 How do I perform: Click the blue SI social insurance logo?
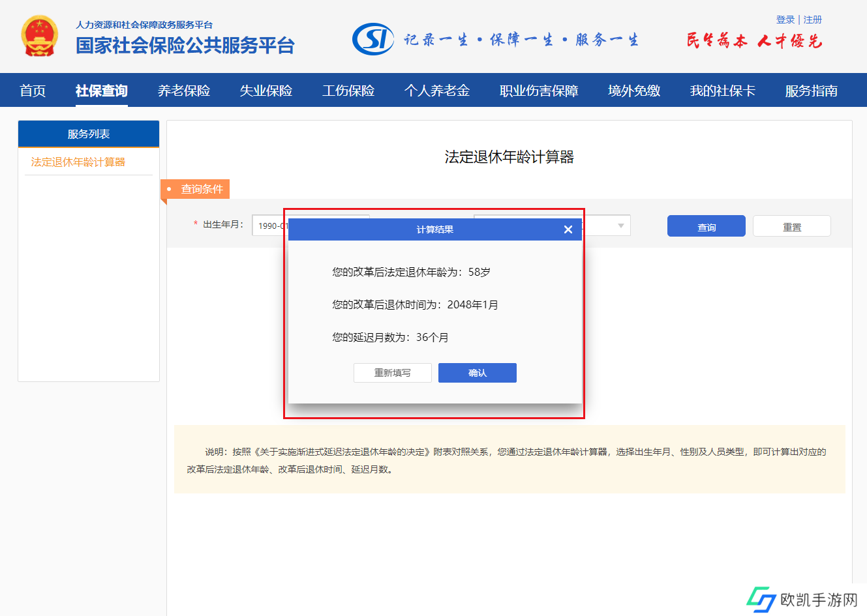point(373,39)
